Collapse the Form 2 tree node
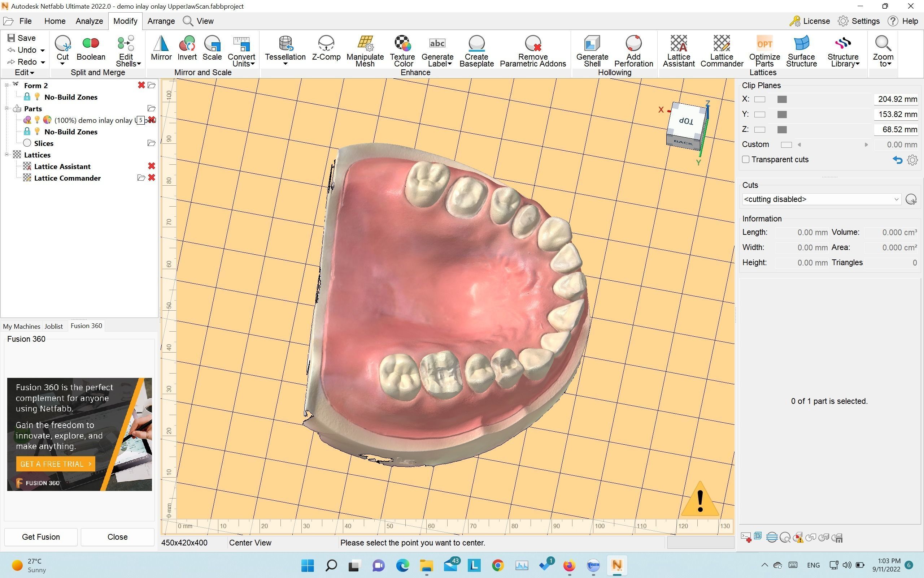 pos(6,85)
